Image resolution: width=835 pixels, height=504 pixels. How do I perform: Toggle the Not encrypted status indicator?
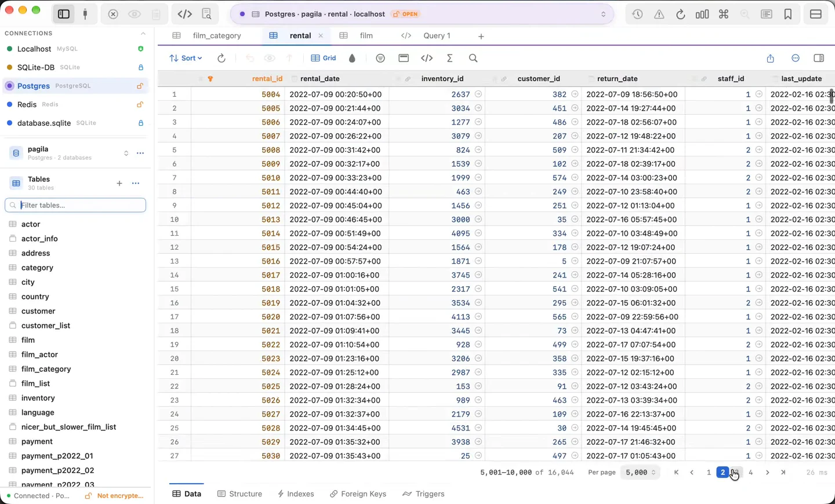tap(114, 496)
